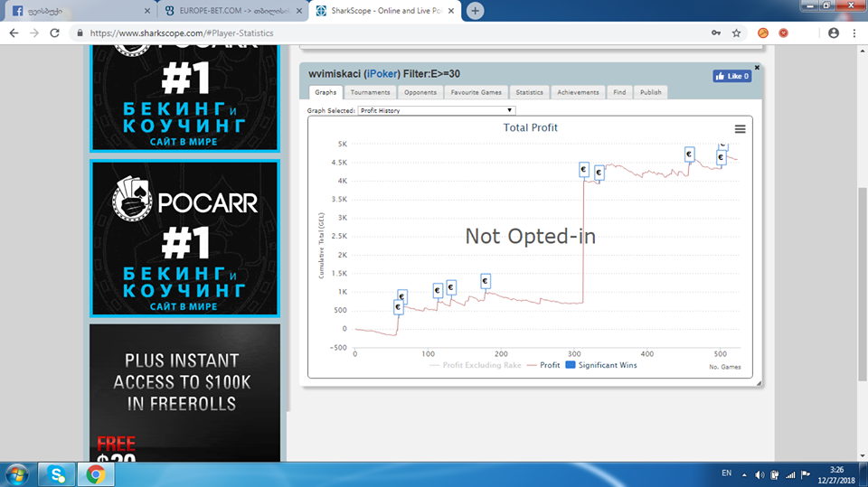Image resolution: width=868 pixels, height=487 pixels.
Task: Click the $100K freerolls advertisement banner
Action: click(x=184, y=393)
